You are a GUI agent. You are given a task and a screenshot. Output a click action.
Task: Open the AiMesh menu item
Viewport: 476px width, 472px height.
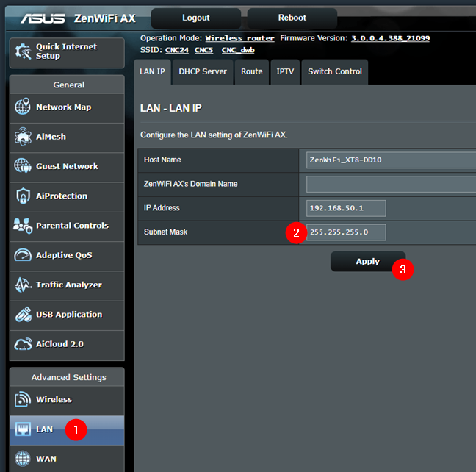click(x=67, y=137)
